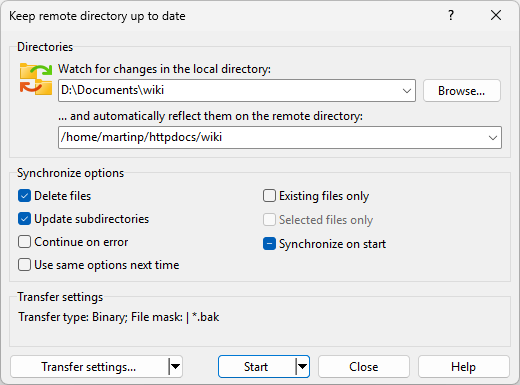Click the automatically reflect them on remote directory label

[x=210, y=116]
